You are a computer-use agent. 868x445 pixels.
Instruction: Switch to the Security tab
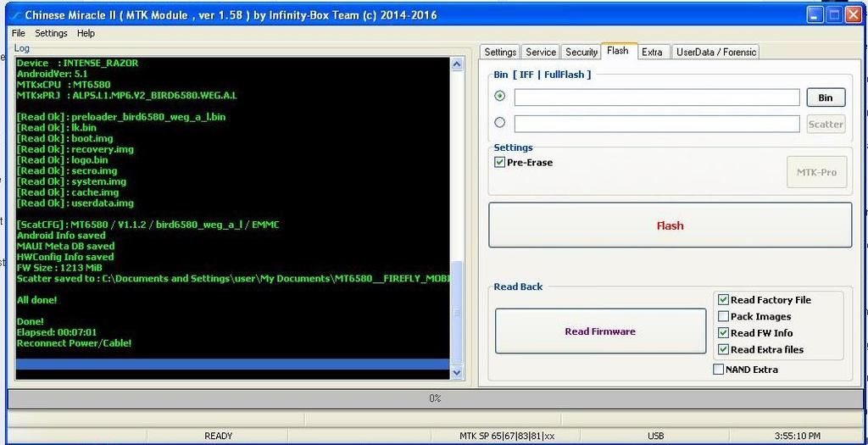tap(581, 53)
